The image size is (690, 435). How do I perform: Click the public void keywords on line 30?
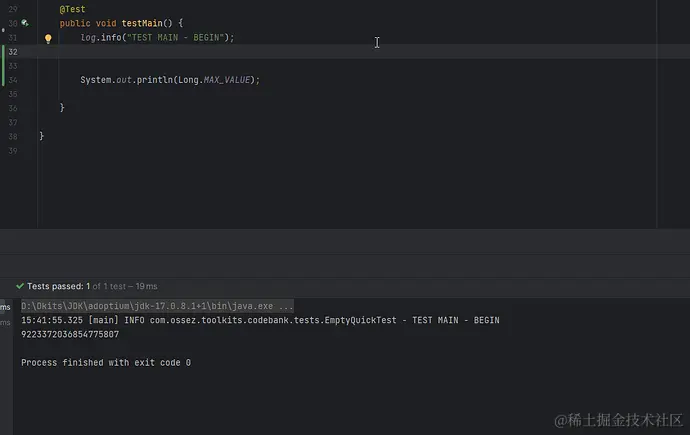tap(88, 23)
